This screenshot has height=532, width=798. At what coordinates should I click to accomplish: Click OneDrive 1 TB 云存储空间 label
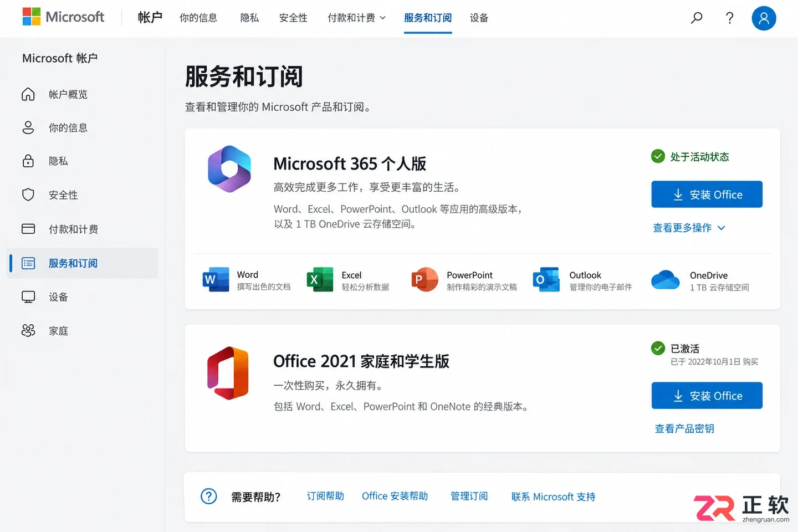coord(719,281)
